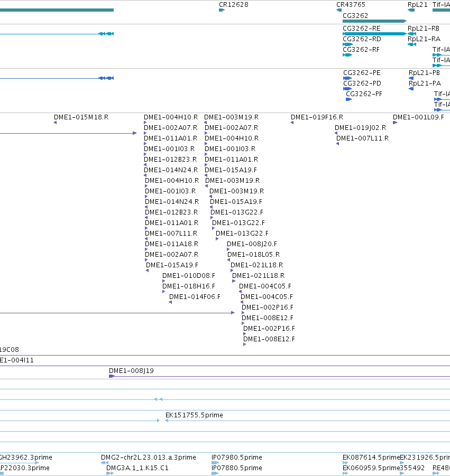Select the CR12628 gene label

coord(234,5)
